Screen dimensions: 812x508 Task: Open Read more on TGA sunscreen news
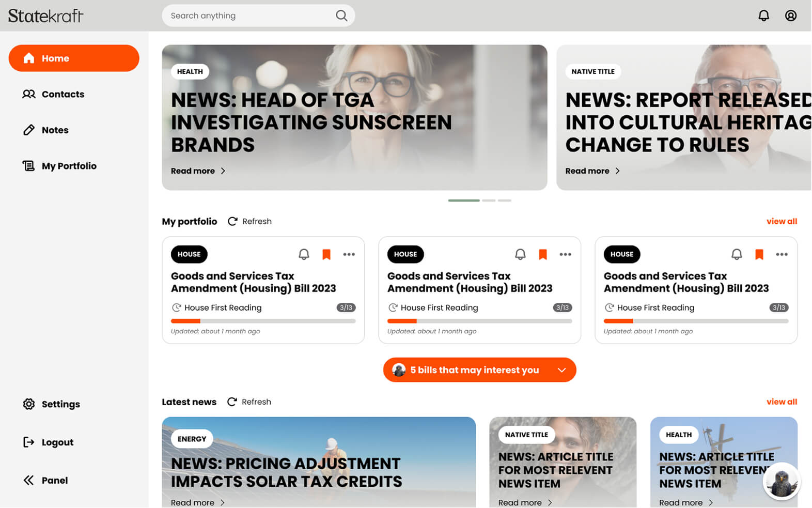pyautogui.click(x=198, y=171)
